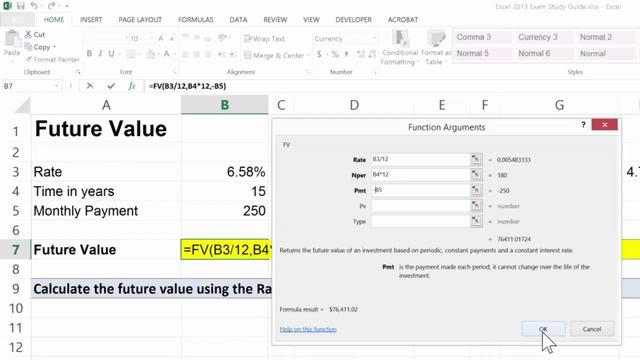
Task: Click the Paste clipboard icon
Action: coord(12,38)
